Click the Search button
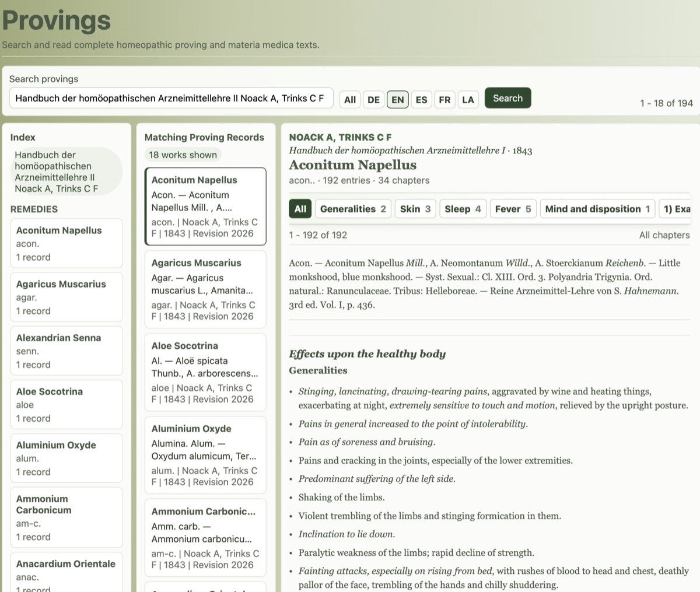This screenshot has height=592, width=700. (x=508, y=98)
